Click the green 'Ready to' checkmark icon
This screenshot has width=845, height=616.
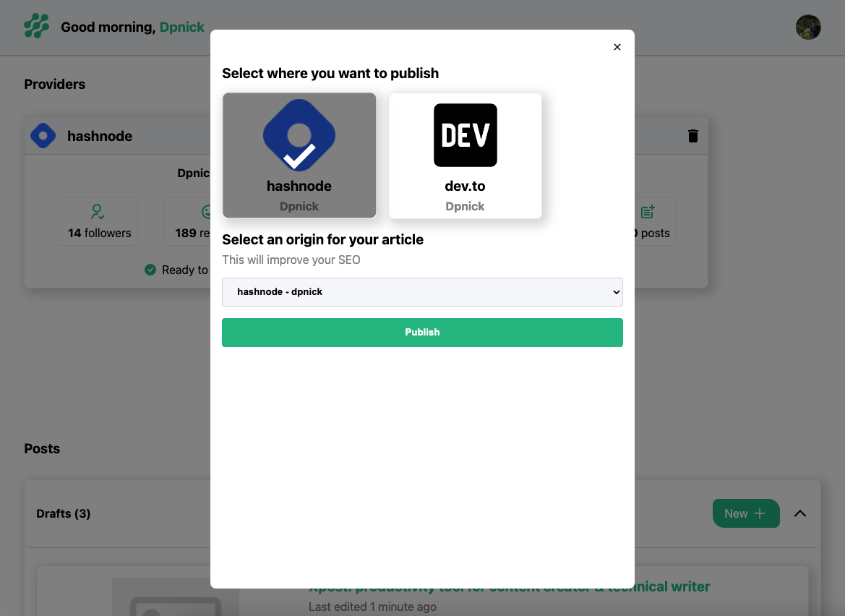click(x=150, y=269)
